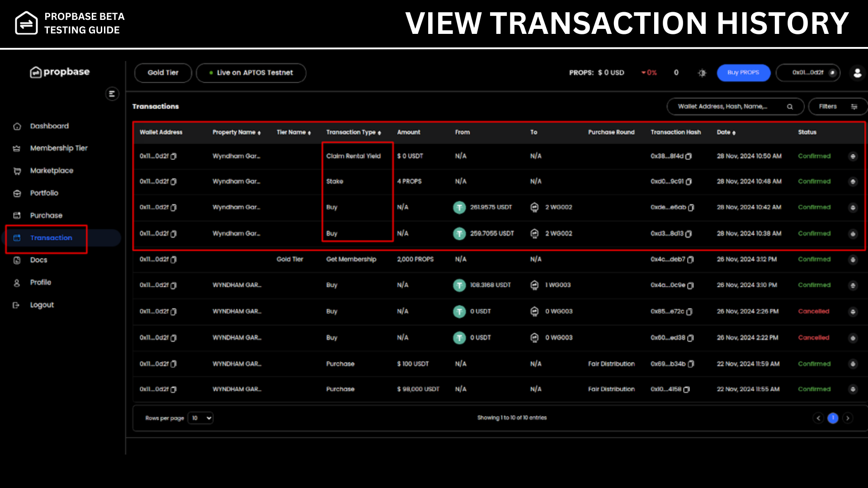The height and width of the screenshot is (488, 868).
Task: Copy transaction hash 0x4c...deb7
Action: click(x=690, y=259)
